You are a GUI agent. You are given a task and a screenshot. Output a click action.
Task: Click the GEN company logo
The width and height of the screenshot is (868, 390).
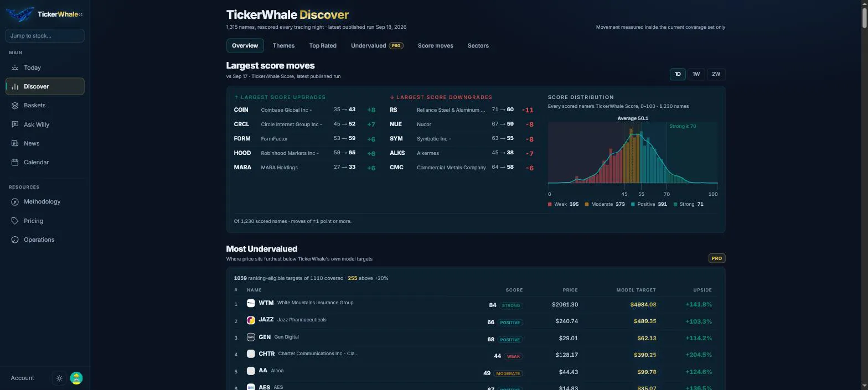251,337
